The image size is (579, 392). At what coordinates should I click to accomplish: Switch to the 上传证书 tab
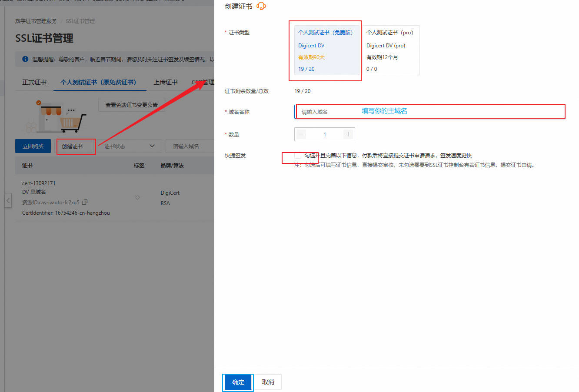pyautogui.click(x=165, y=82)
